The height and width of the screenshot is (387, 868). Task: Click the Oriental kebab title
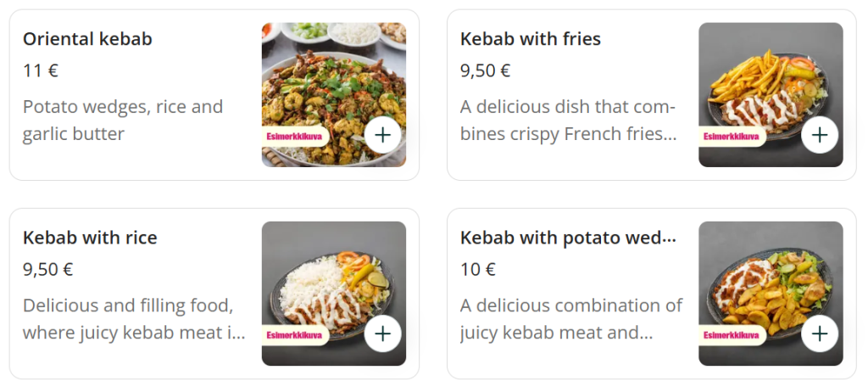point(87,39)
